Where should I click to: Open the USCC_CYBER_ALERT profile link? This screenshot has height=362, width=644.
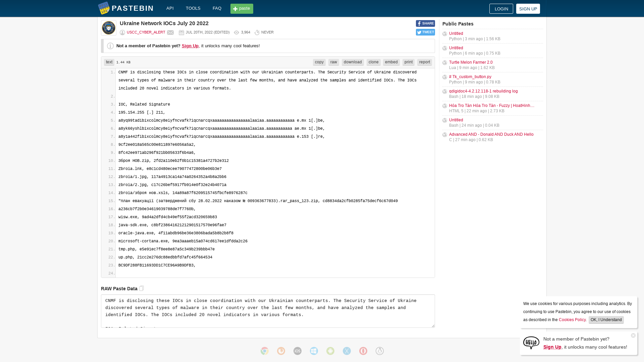(x=146, y=32)
